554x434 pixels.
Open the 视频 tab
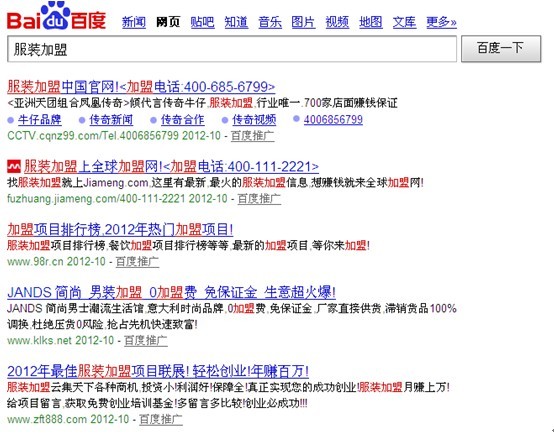337,22
